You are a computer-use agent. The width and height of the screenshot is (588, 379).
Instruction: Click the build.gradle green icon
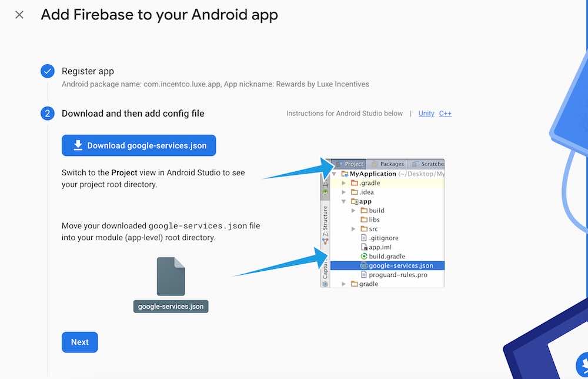pos(364,256)
